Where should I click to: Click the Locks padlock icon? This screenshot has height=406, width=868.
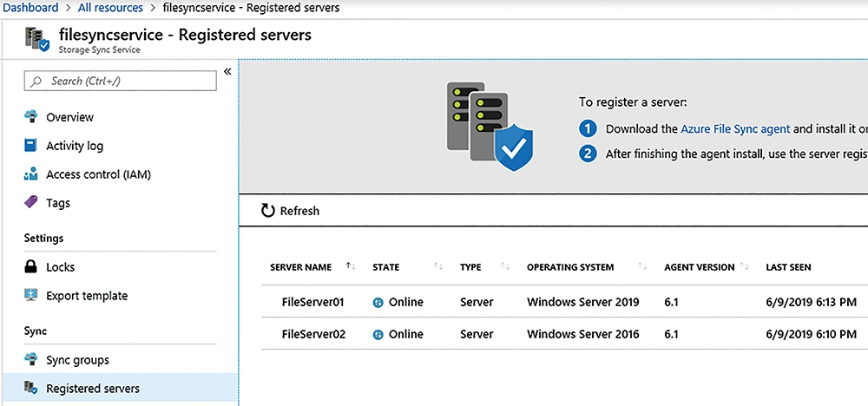click(31, 266)
